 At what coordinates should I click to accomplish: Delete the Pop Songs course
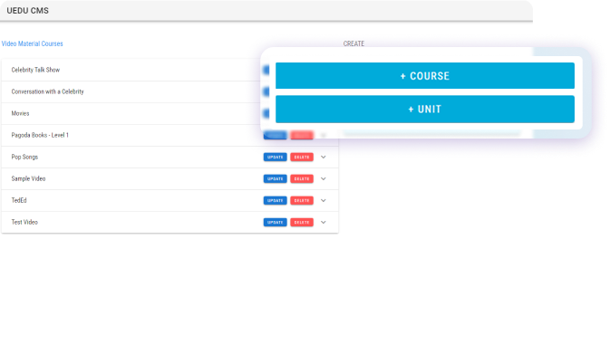coord(302,157)
